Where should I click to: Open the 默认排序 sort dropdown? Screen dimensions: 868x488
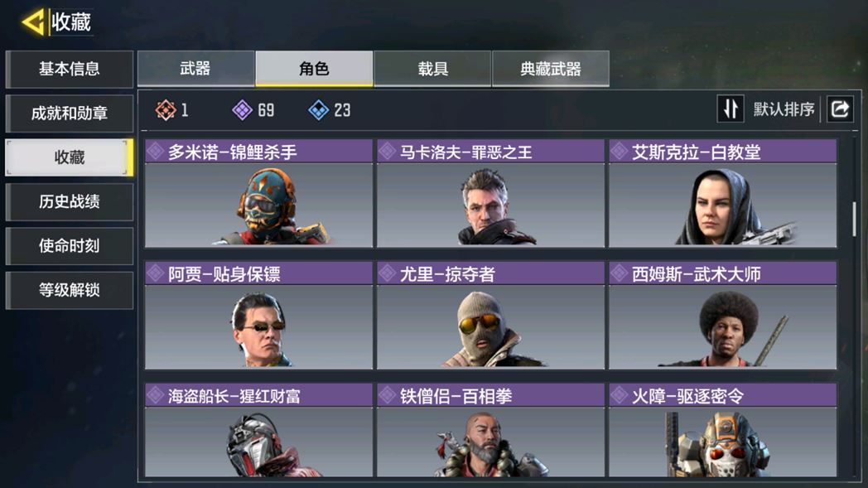pos(784,109)
